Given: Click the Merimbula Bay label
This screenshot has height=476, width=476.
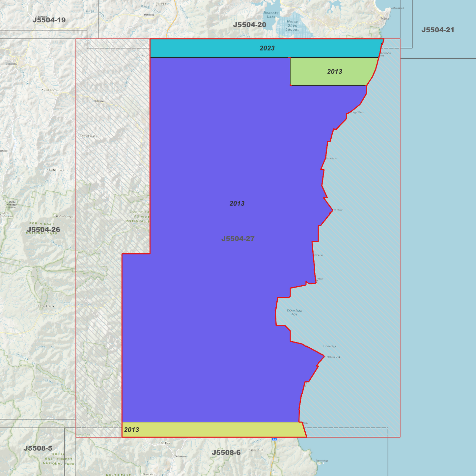Looking at the screenshot, I should [294, 312].
